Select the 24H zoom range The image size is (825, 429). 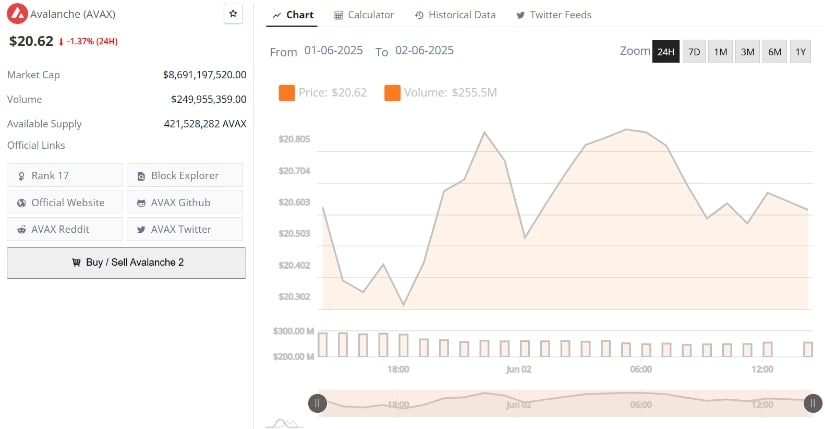point(666,52)
